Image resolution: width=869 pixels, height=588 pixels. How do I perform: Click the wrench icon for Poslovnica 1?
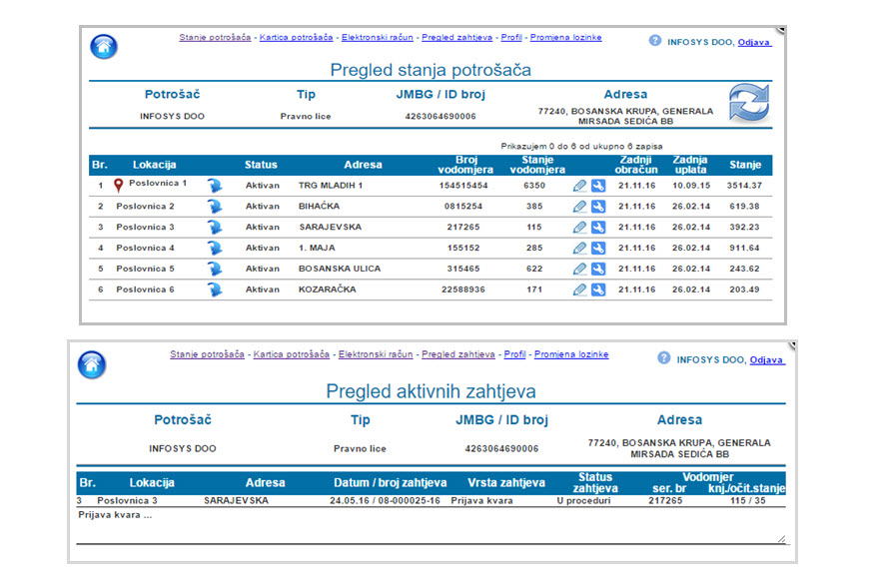point(598,186)
